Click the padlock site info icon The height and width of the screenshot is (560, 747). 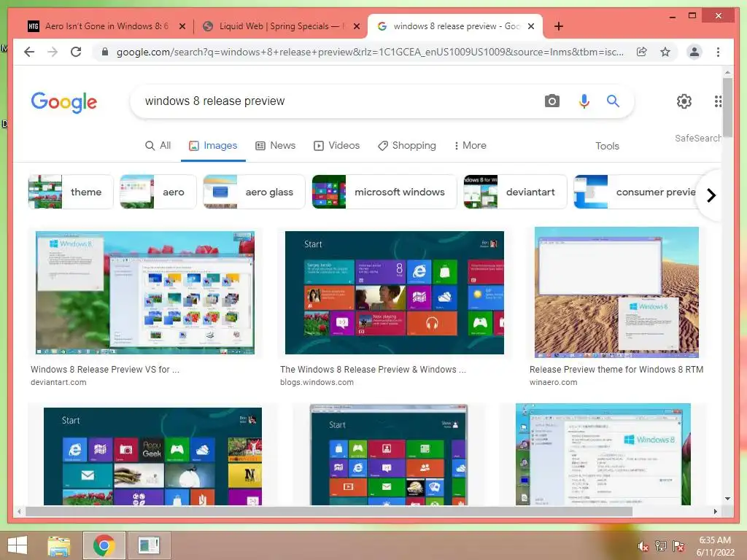click(105, 52)
